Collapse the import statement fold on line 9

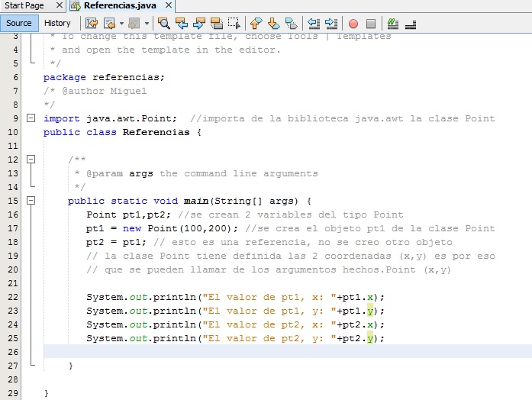click(x=31, y=118)
